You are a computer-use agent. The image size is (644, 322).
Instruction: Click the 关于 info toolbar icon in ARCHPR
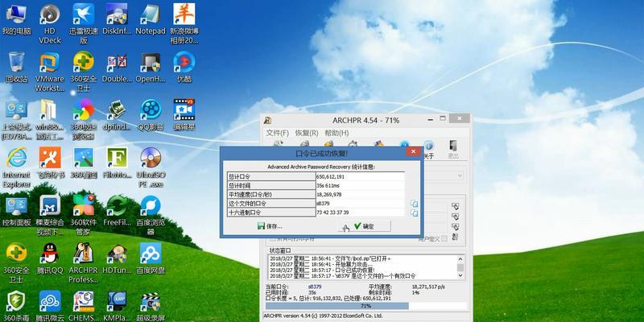(x=428, y=150)
